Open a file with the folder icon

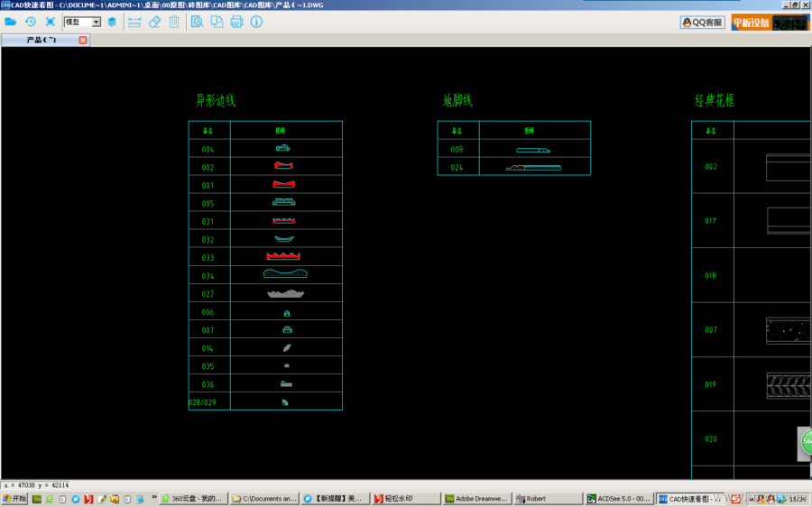pos(10,22)
